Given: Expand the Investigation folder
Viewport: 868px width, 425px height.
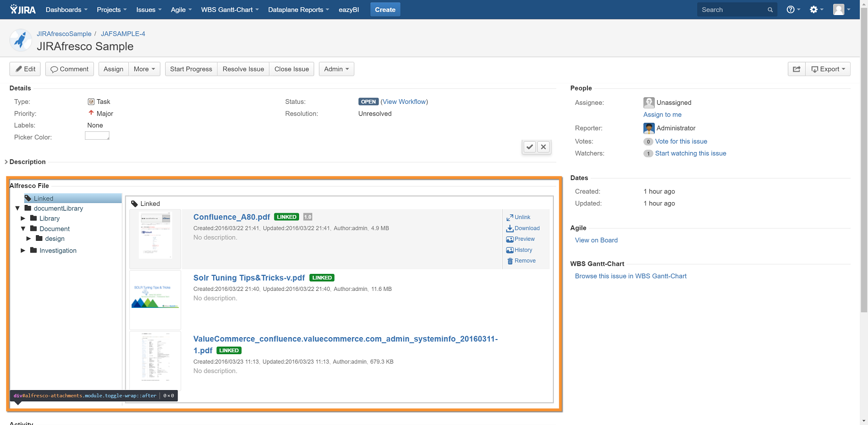Looking at the screenshot, I should (23, 251).
